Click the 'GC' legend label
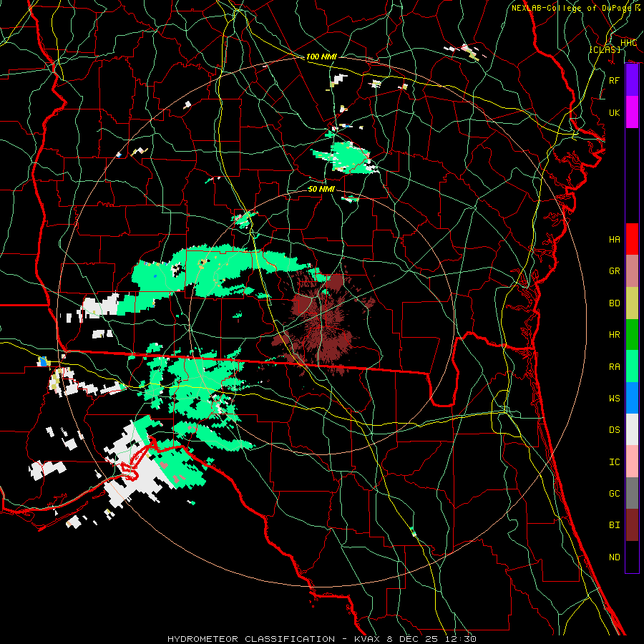Image resolution: width=644 pixels, height=644 pixels. click(614, 493)
